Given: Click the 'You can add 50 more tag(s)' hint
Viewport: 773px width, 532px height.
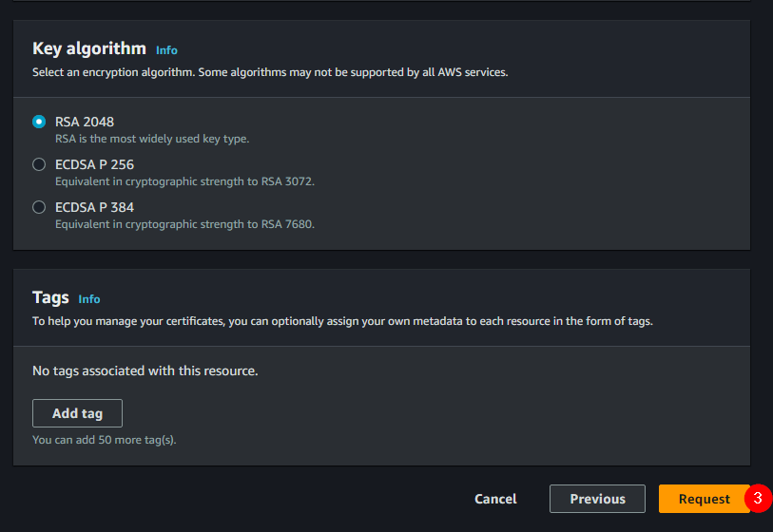Looking at the screenshot, I should pos(104,440).
